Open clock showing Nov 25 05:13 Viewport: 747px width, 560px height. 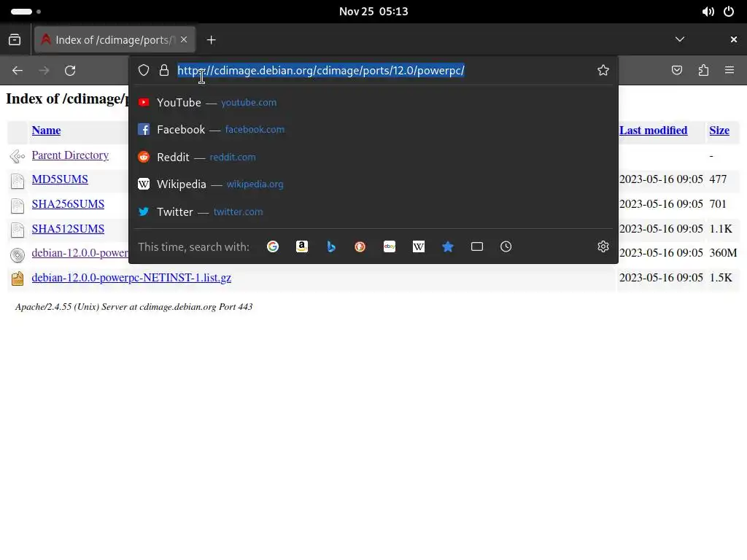pyautogui.click(x=373, y=12)
